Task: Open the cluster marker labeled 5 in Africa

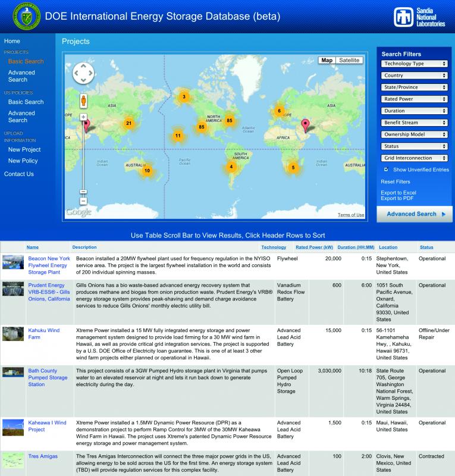Action: click(293, 168)
